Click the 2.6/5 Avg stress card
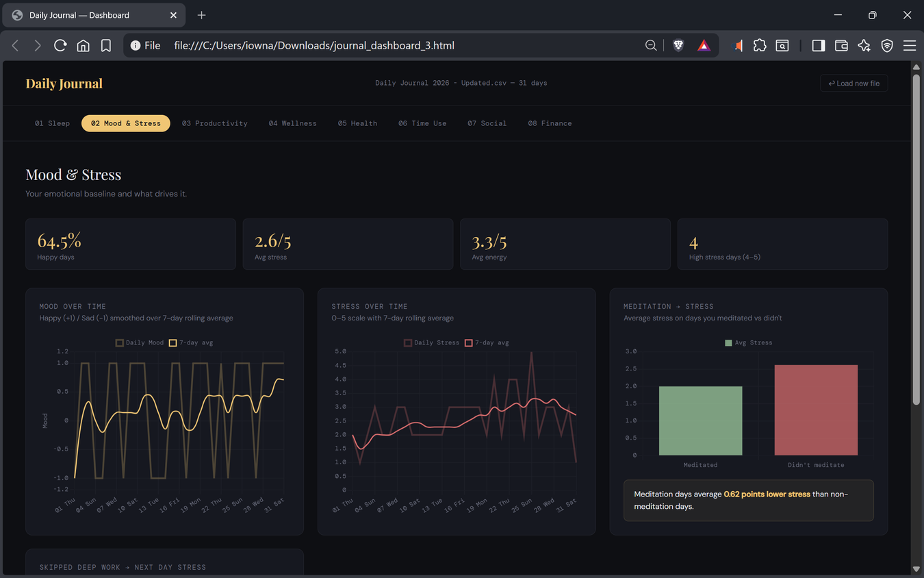924x578 pixels. coord(348,244)
